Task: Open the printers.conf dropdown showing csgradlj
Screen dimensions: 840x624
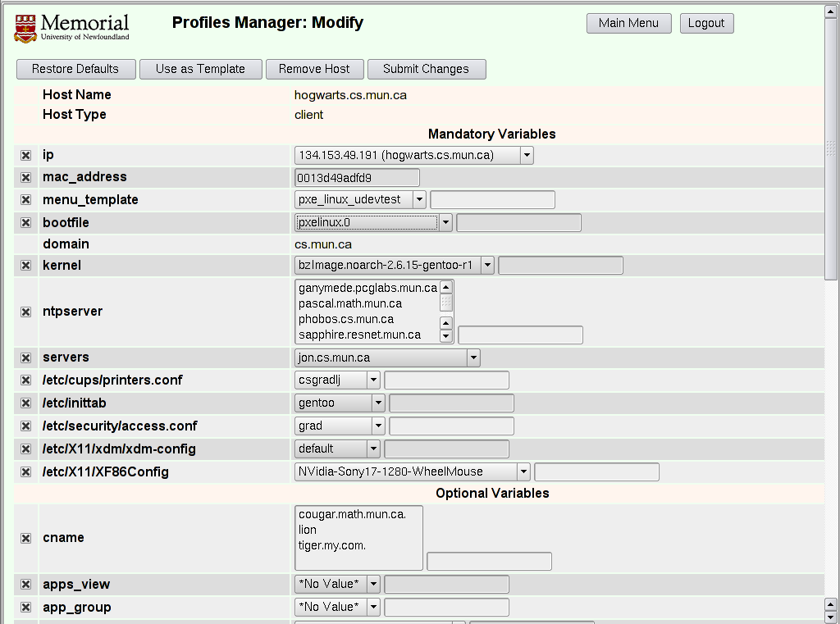Action: [x=337, y=380]
